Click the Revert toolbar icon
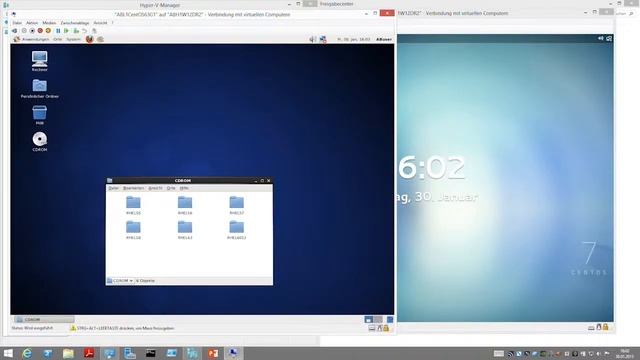This screenshot has width=640, height=360. 84,31
